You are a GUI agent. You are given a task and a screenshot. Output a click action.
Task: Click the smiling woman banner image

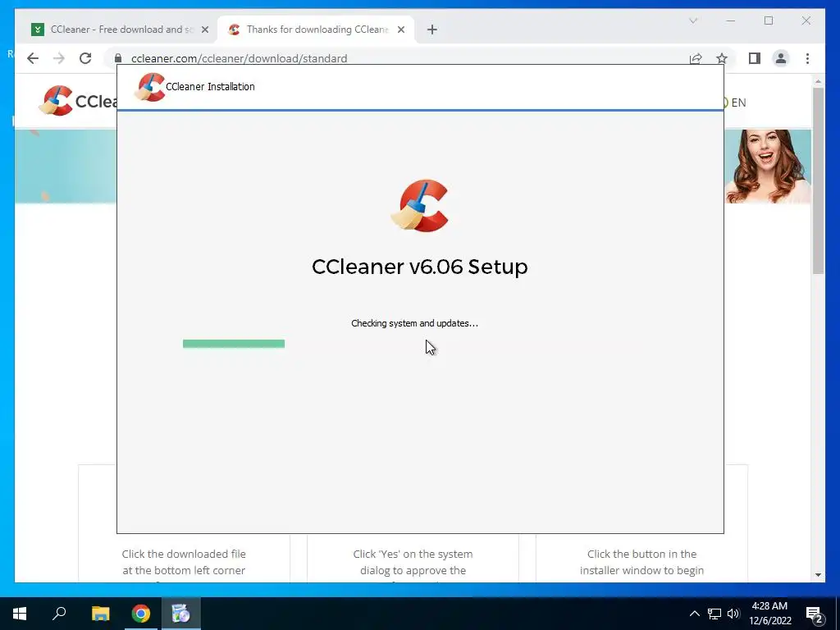click(x=768, y=167)
